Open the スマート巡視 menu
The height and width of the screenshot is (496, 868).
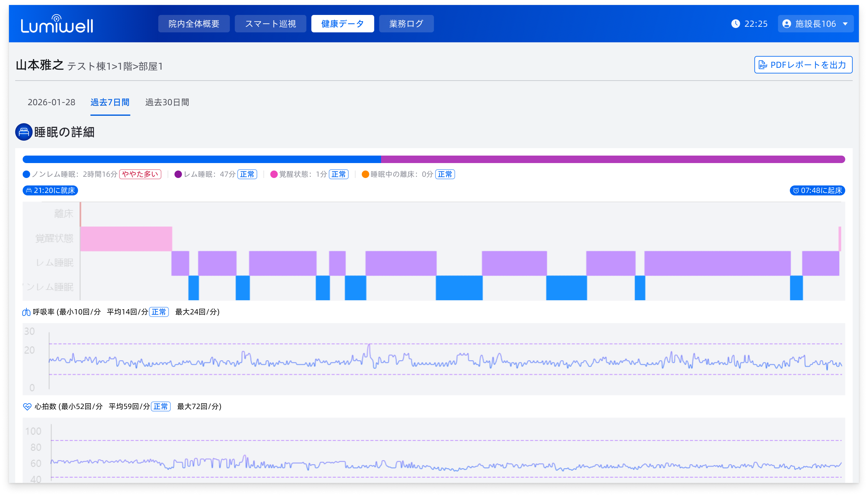[x=270, y=24]
